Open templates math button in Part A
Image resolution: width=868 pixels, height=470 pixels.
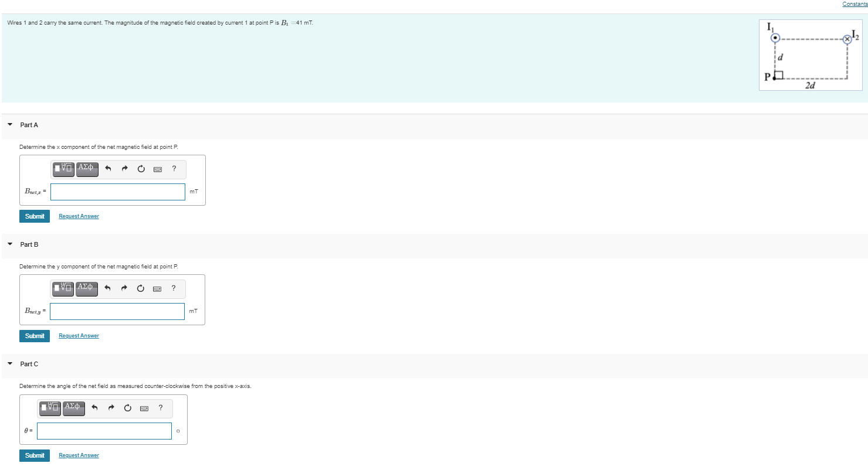click(x=63, y=169)
